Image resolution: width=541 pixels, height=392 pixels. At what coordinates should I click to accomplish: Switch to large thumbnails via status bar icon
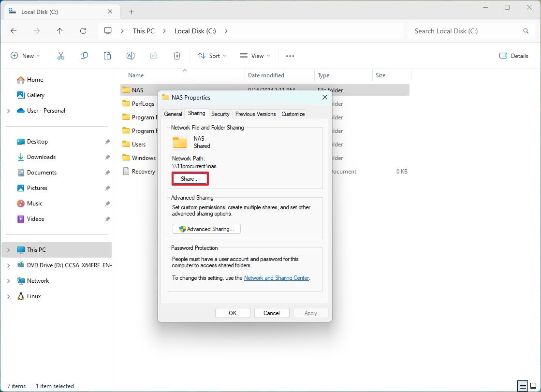click(533, 386)
